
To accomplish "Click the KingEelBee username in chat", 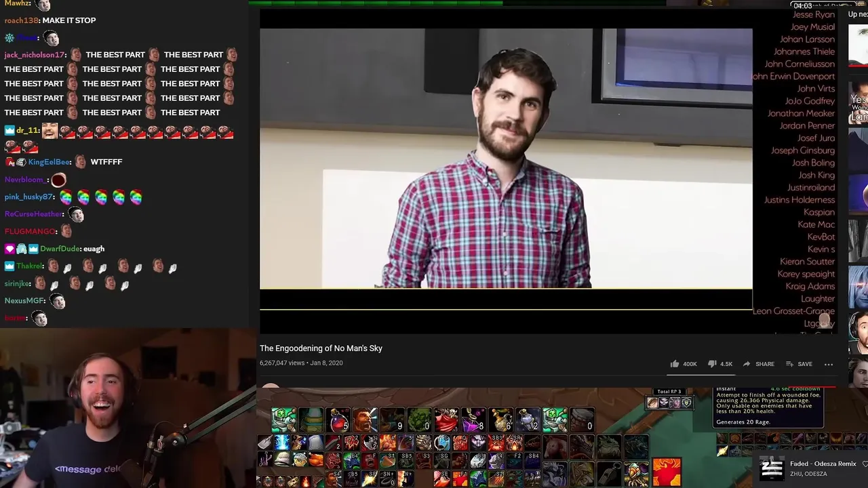I will (50, 162).
